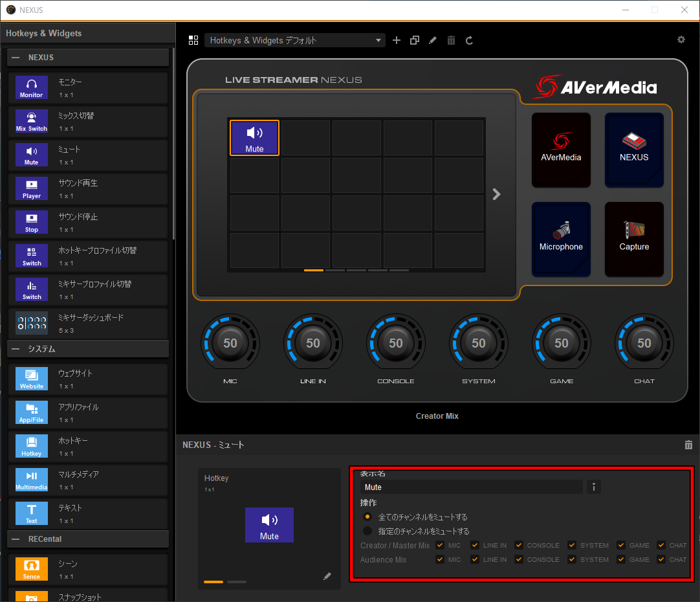
Task: Click the display name field containing Mute
Action: click(472, 487)
